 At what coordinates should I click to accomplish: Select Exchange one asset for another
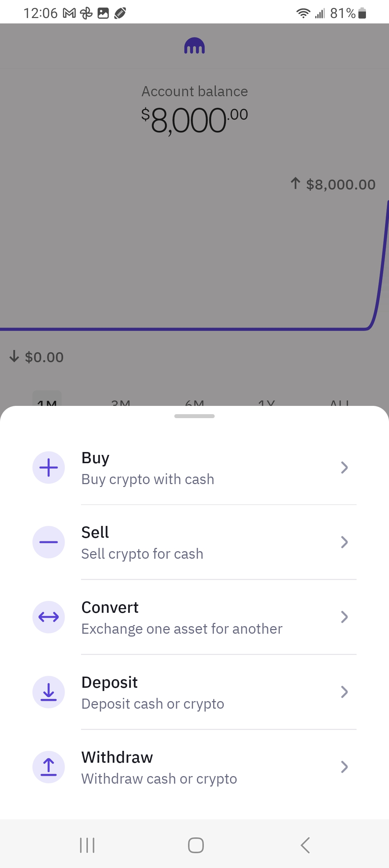coord(182,629)
